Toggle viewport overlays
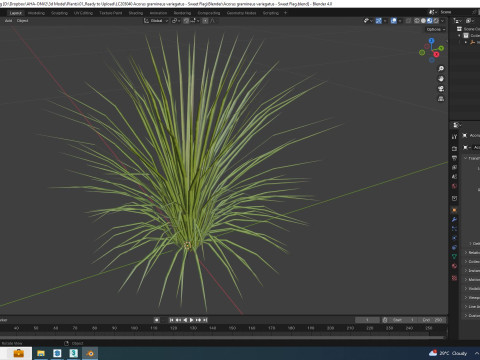Screen dimensions: 480x360 pyautogui.click(x=394, y=21)
